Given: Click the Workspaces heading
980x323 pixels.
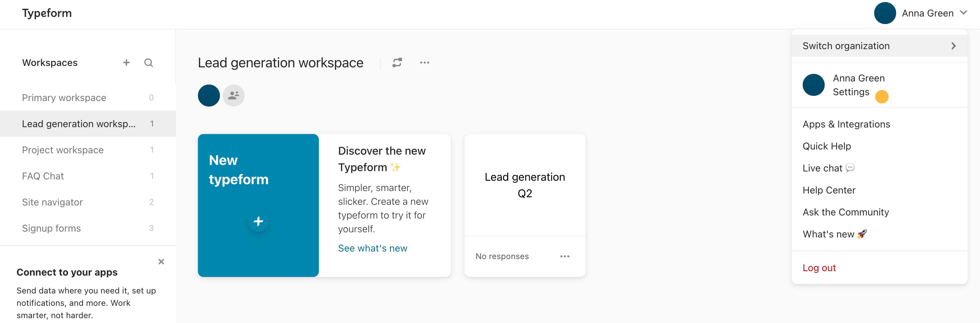Looking at the screenshot, I should 50,63.
